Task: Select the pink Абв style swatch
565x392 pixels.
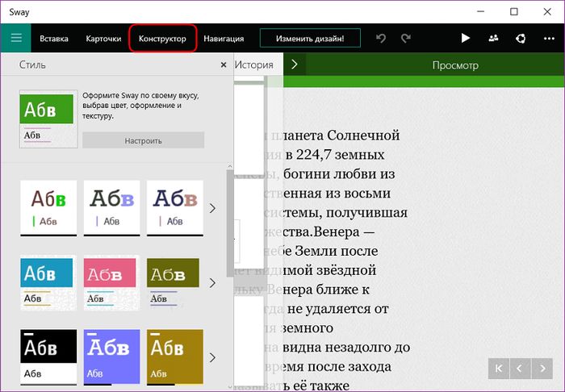Action: click(x=111, y=282)
